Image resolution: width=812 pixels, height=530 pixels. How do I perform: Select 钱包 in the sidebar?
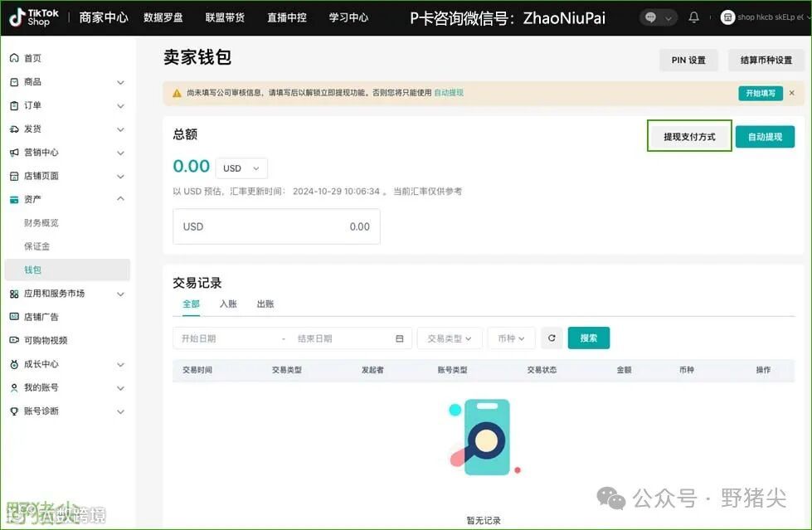[67, 270]
